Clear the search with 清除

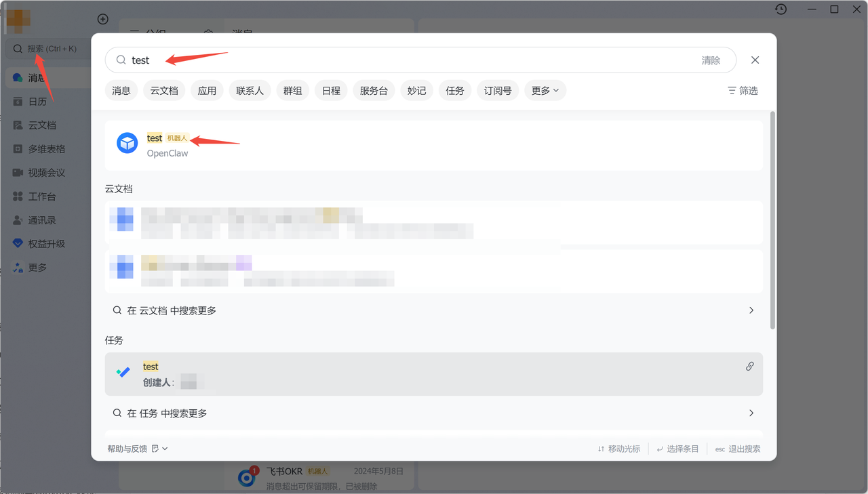tap(710, 60)
